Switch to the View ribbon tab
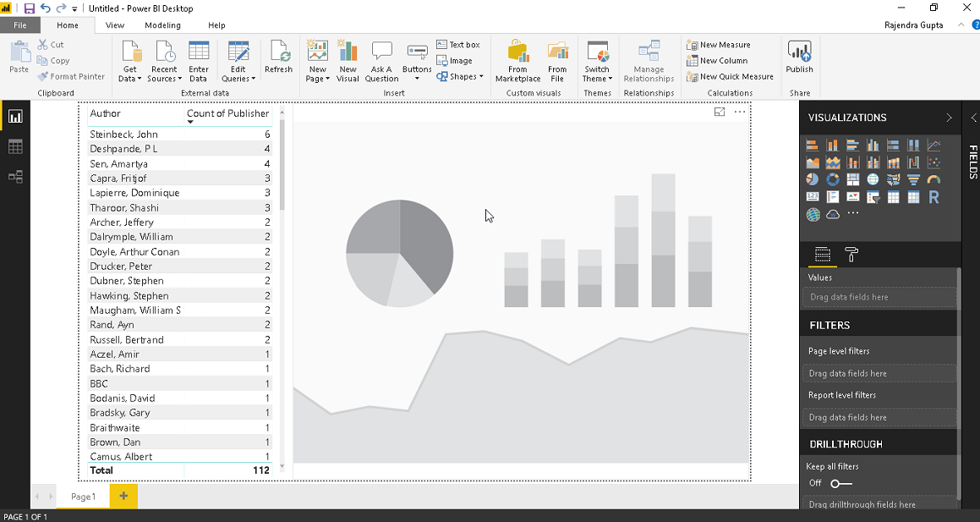 point(114,25)
